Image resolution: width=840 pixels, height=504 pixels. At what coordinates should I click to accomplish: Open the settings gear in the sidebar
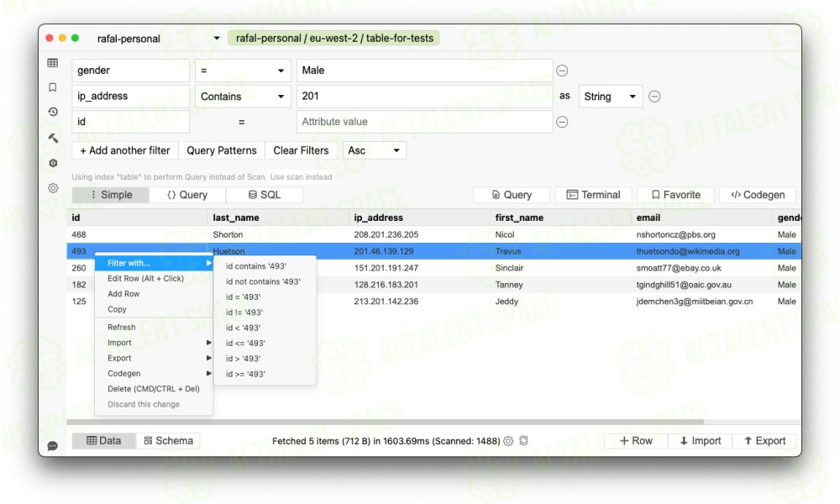click(52, 188)
